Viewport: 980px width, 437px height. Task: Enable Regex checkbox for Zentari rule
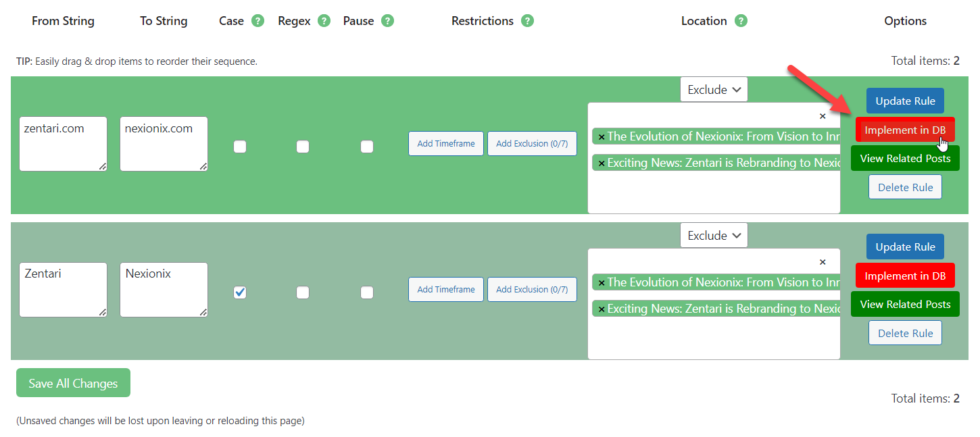click(x=303, y=292)
